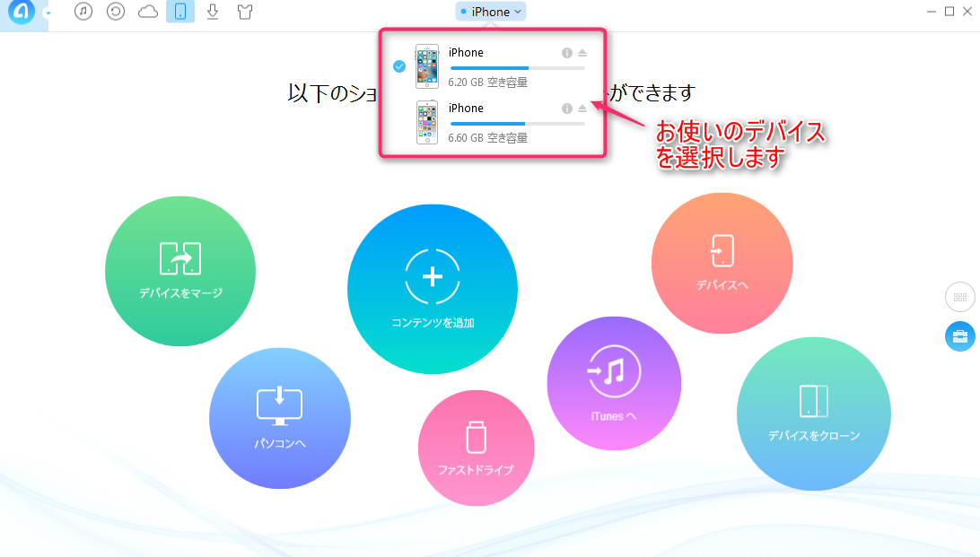The width and height of the screenshot is (980, 557).
Task: Open the iTunes library music icon
Action: click(83, 12)
